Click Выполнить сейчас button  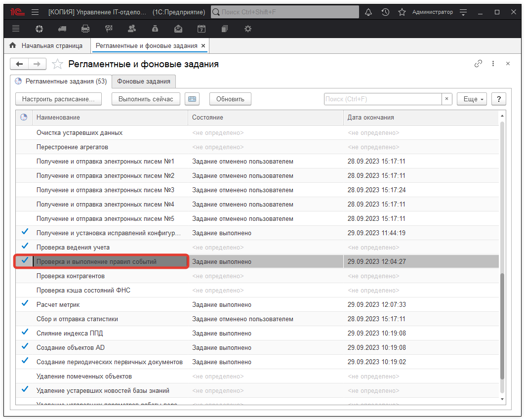pos(146,99)
